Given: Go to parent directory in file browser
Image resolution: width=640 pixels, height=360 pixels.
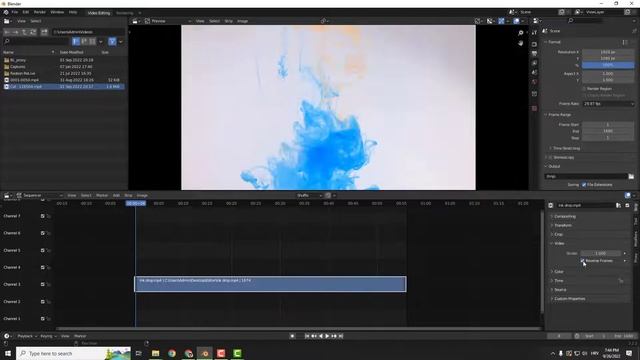Looking at the screenshot, I should coord(24,32).
